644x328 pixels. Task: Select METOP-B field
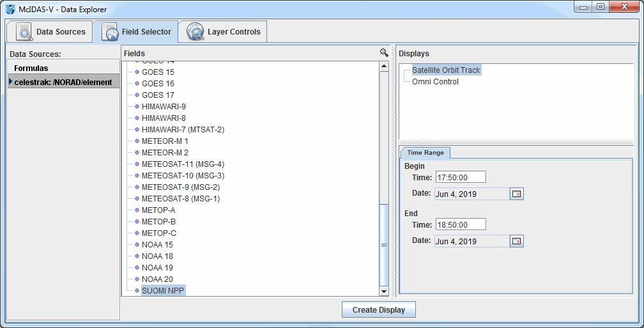(158, 221)
